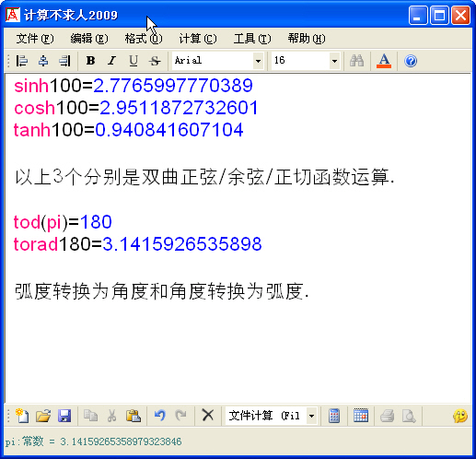Click the X delete button in bottom toolbar
The image size is (476, 459).
coord(208,416)
